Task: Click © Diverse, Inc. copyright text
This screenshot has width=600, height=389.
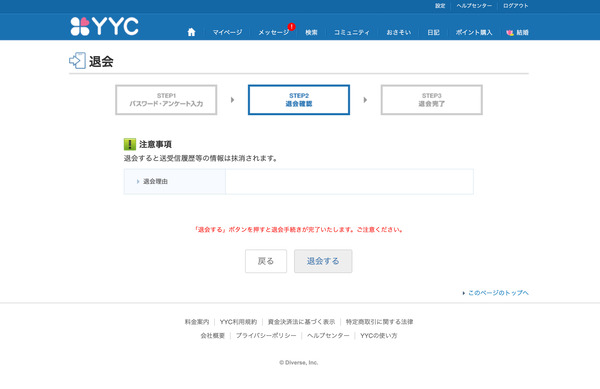Action: (x=298, y=363)
